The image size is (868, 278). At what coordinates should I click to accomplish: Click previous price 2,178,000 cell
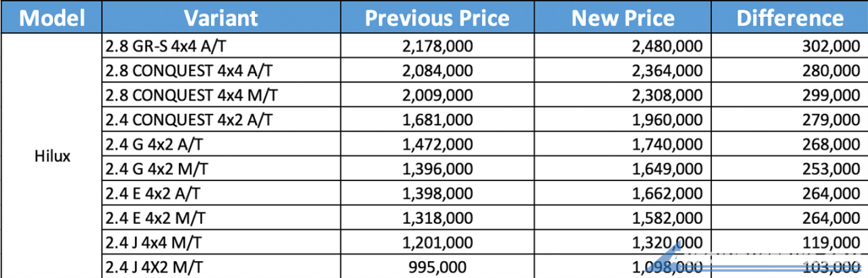tap(437, 46)
